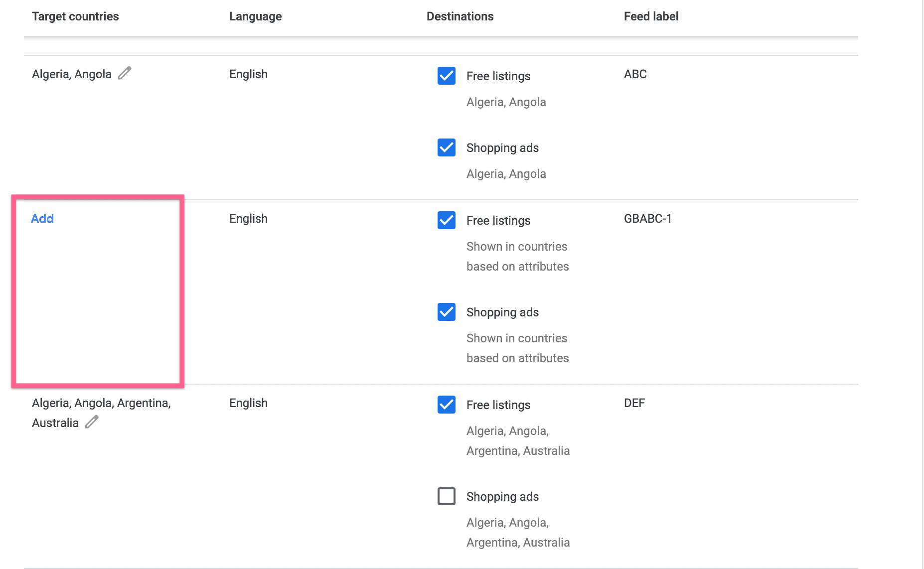This screenshot has height=569, width=924.
Task: Uncheck Shopping ads for feed label ABC
Action: (447, 147)
